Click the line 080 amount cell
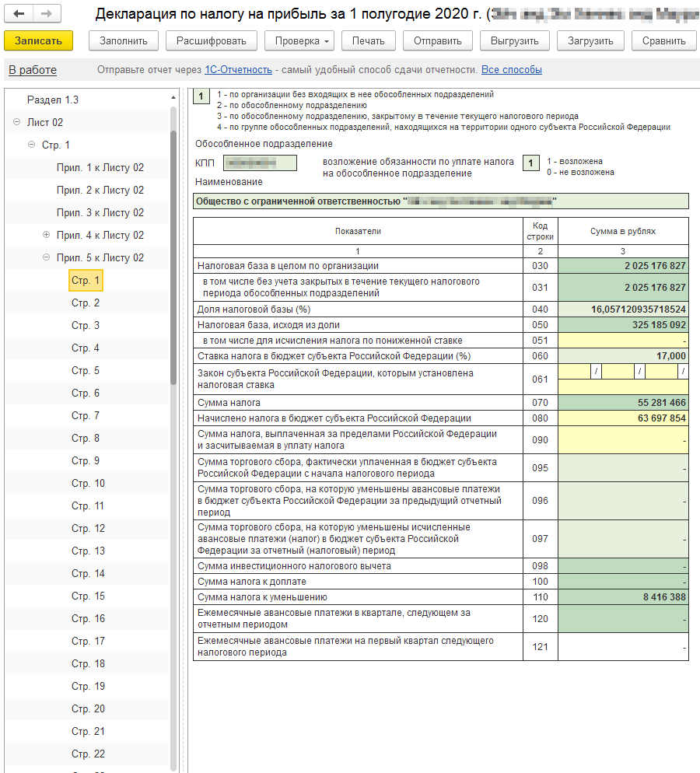The image size is (700, 773). pyautogui.click(x=623, y=418)
